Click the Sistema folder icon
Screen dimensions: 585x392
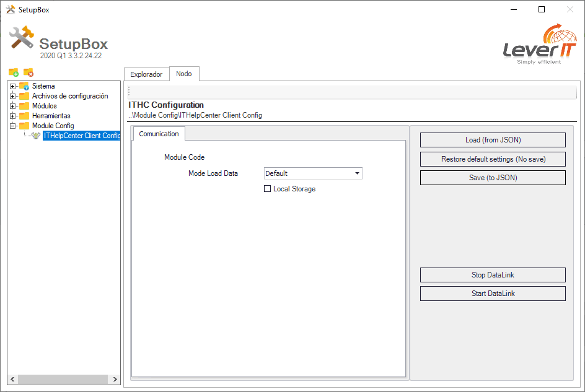tap(24, 86)
